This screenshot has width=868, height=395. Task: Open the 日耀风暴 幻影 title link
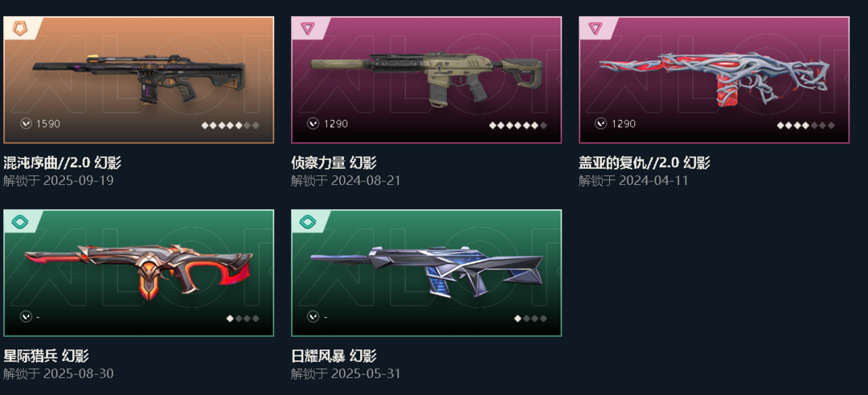[334, 356]
